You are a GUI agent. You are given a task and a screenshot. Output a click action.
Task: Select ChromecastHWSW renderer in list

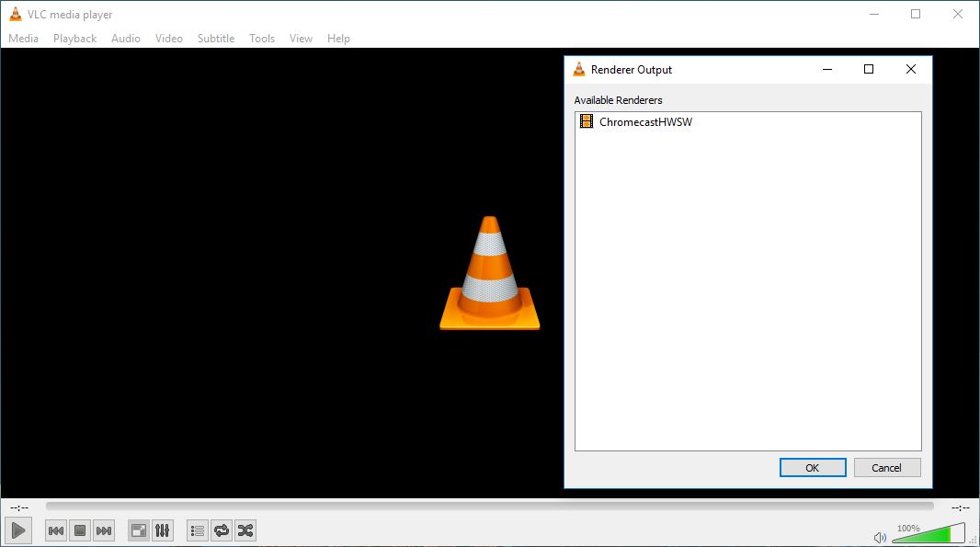point(644,121)
